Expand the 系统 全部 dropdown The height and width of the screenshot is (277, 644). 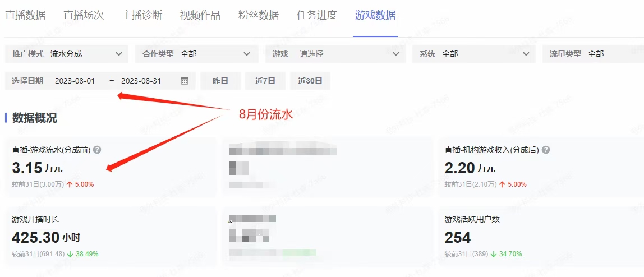474,54
